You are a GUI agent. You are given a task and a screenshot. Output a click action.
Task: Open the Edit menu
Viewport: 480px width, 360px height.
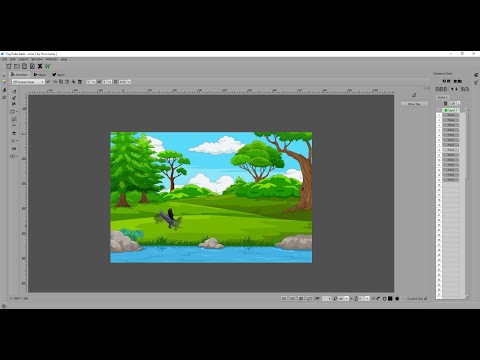coord(13,59)
